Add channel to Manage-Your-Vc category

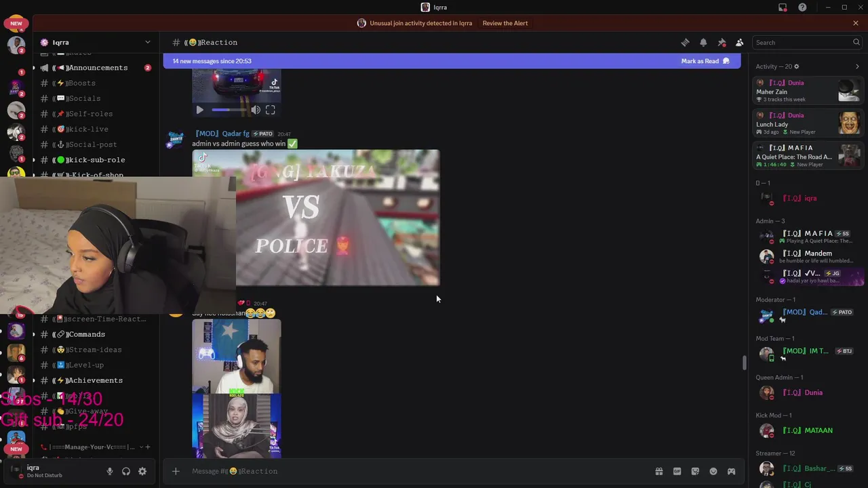point(148,447)
